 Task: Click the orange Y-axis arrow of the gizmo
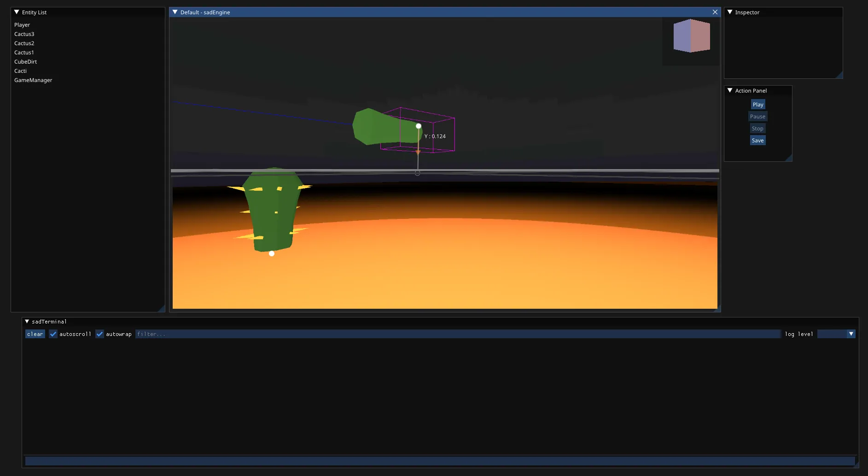(x=418, y=152)
